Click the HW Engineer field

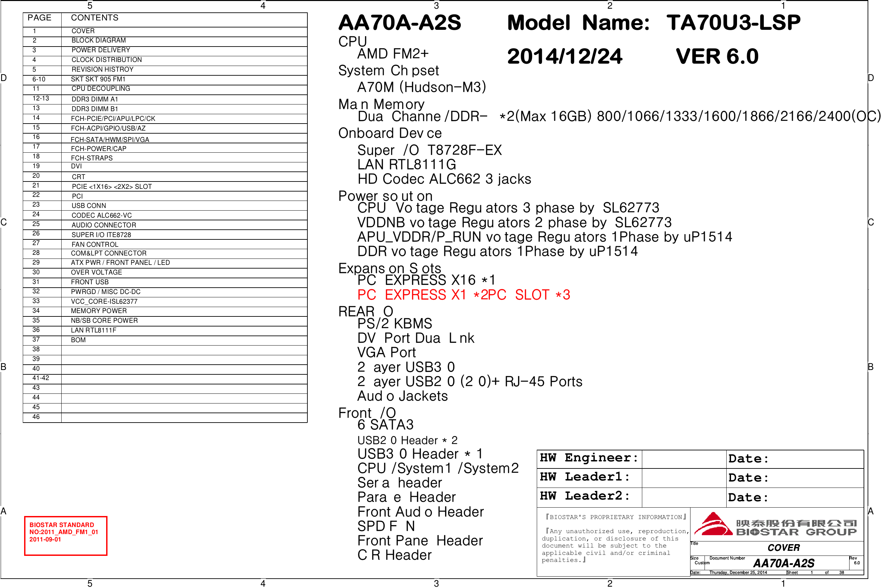[684, 459]
